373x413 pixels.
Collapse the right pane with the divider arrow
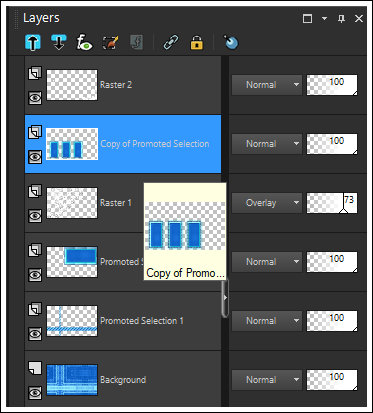[225, 298]
